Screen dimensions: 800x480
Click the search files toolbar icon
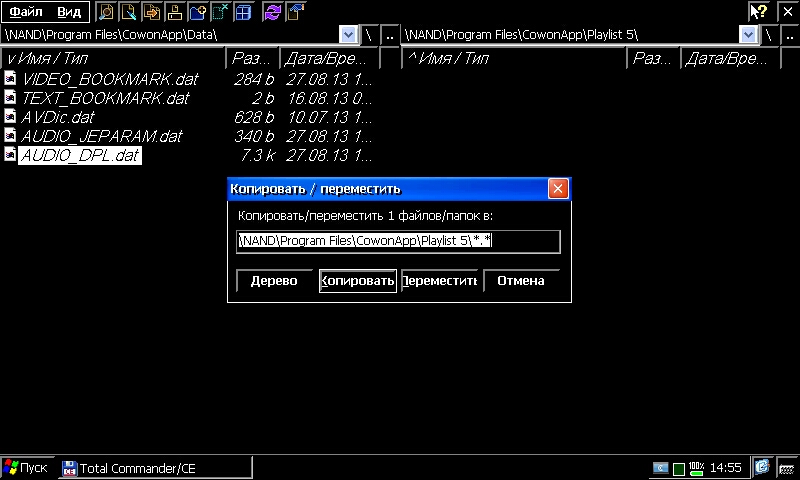pyautogui.click(x=106, y=12)
